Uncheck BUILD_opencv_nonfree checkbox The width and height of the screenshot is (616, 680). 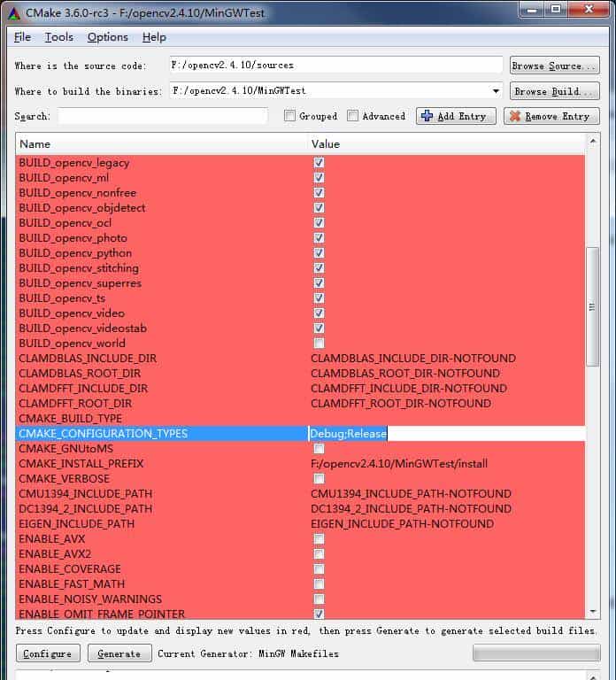click(319, 192)
